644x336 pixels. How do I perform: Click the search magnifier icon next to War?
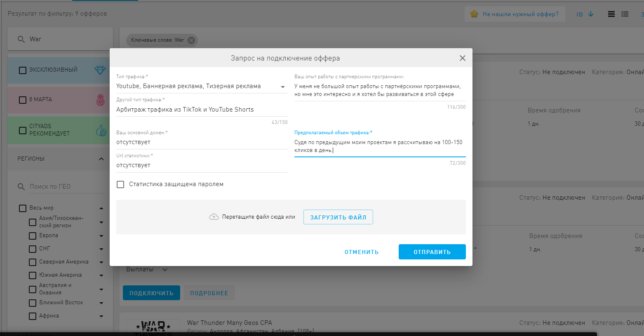(x=21, y=39)
